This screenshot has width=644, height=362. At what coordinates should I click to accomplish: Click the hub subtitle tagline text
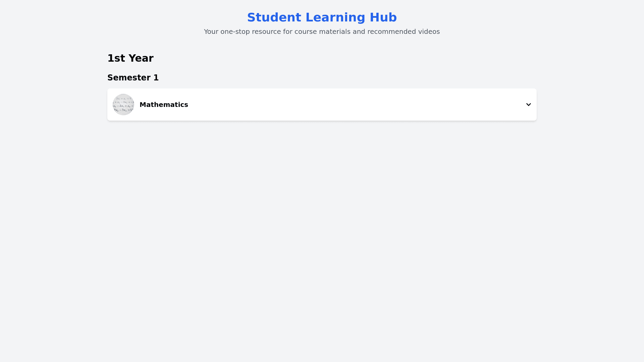coord(322,32)
